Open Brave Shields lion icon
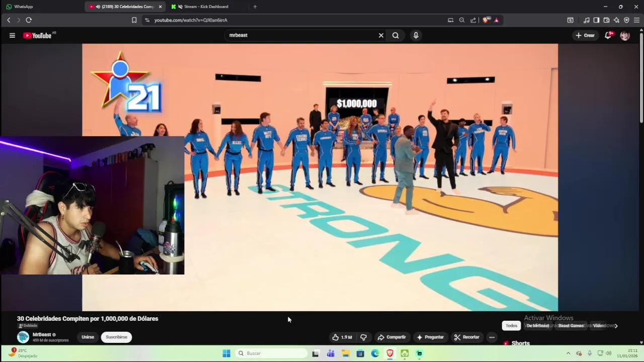 tap(486, 20)
